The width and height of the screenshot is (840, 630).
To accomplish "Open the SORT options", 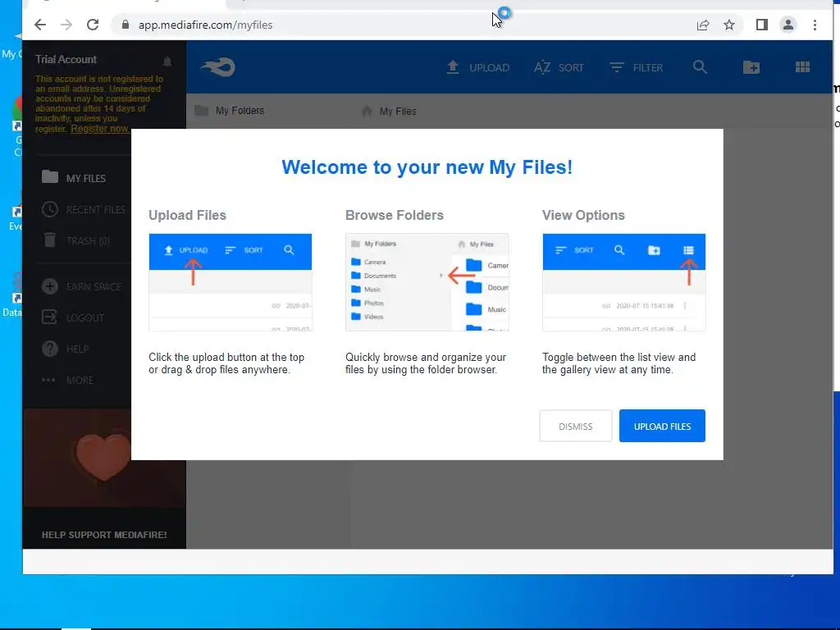I will pos(559,67).
